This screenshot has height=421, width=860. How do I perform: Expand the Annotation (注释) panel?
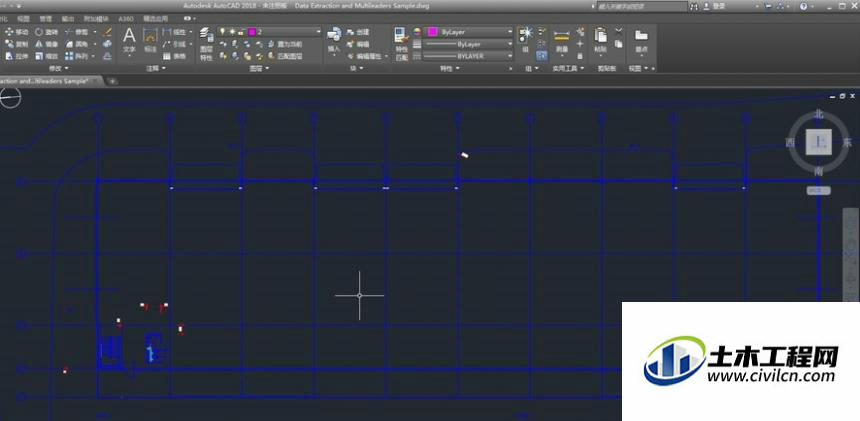[155, 69]
